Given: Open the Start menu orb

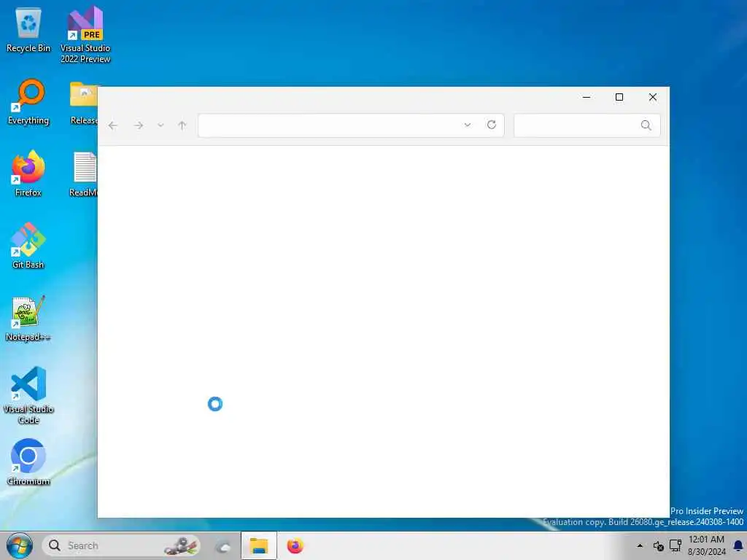Looking at the screenshot, I should 20,545.
